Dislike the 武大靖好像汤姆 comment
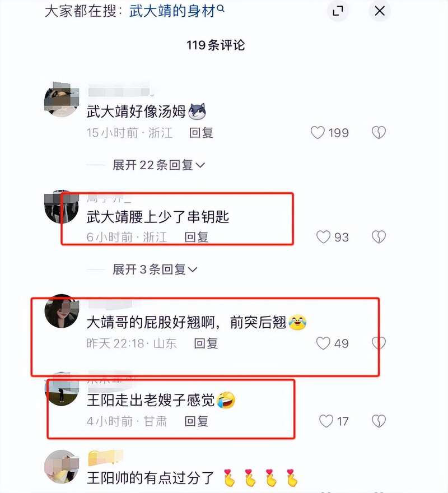 click(379, 133)
